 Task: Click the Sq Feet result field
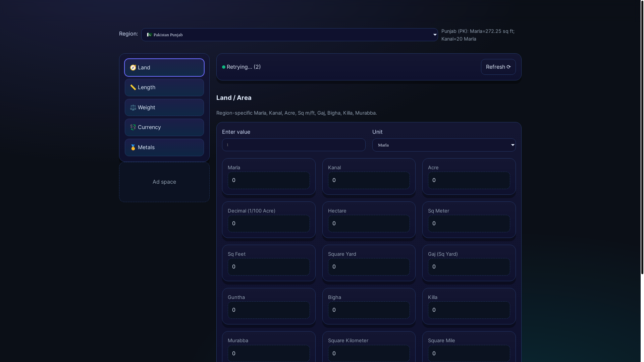[269, 267]
